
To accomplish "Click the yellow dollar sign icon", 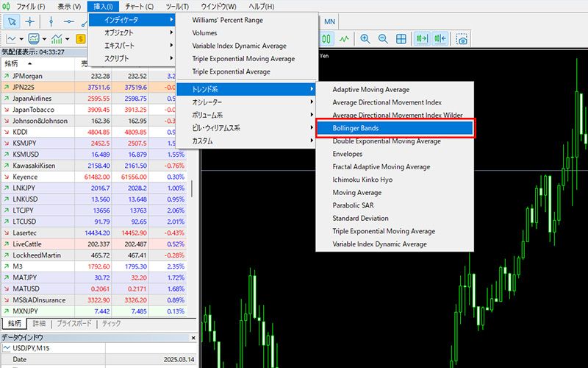I will point(80,39).
